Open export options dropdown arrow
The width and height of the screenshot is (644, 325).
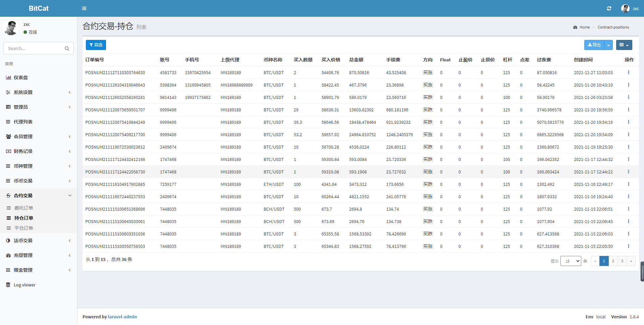[608, 45]
